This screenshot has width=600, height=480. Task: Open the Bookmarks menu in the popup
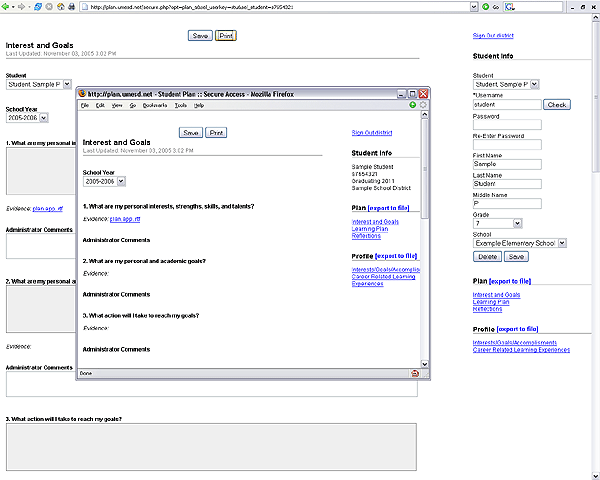(155, 105)
